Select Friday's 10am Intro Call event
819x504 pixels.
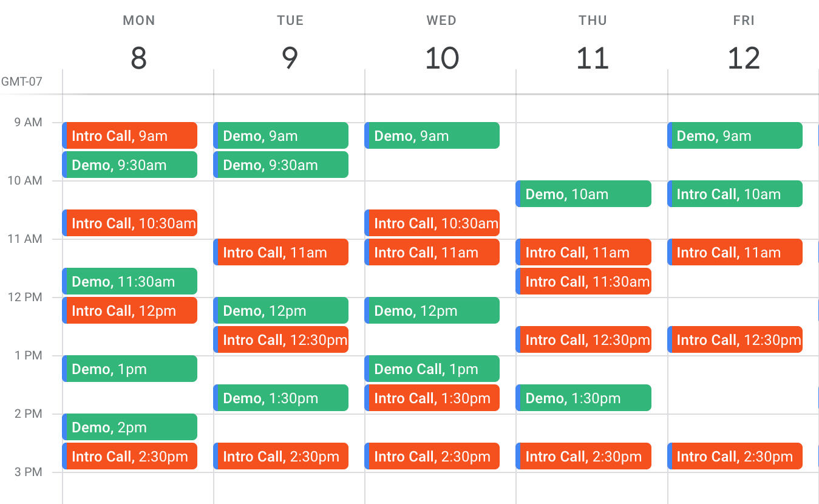coord(735,194)
